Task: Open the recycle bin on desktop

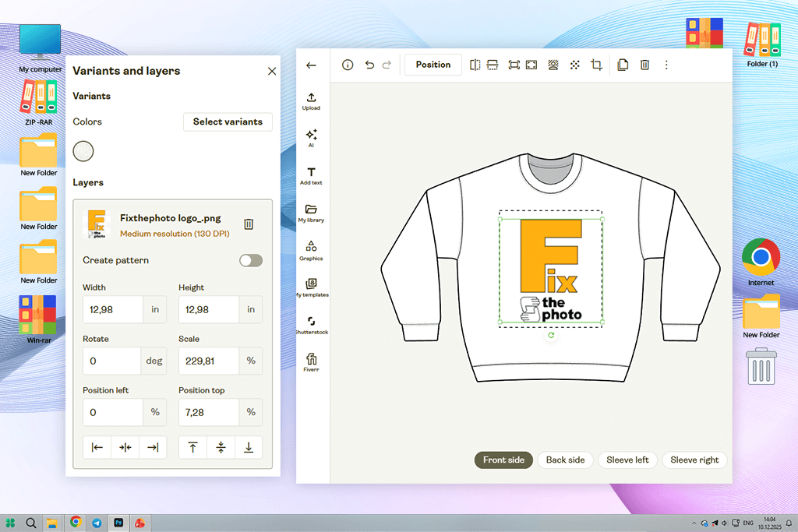Action: click(761, 366)
